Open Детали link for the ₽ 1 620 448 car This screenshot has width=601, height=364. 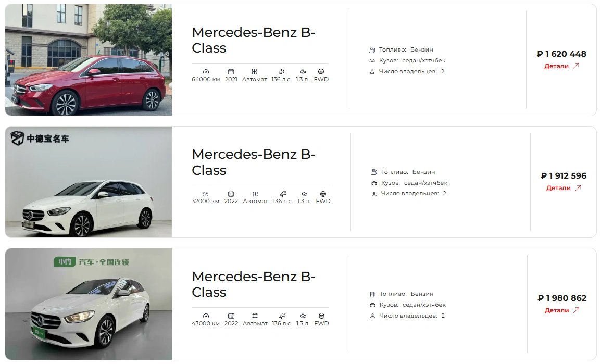pyautogui.click(x=561, y=66)
